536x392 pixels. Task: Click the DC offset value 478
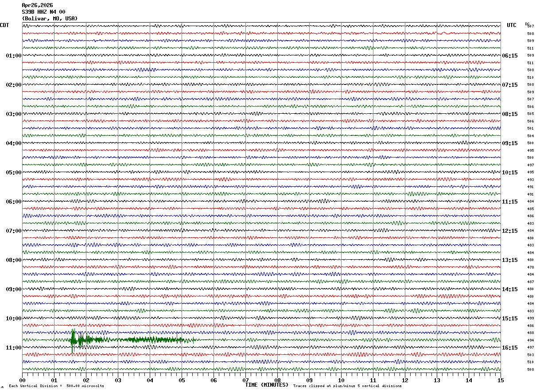pos(530,267)
